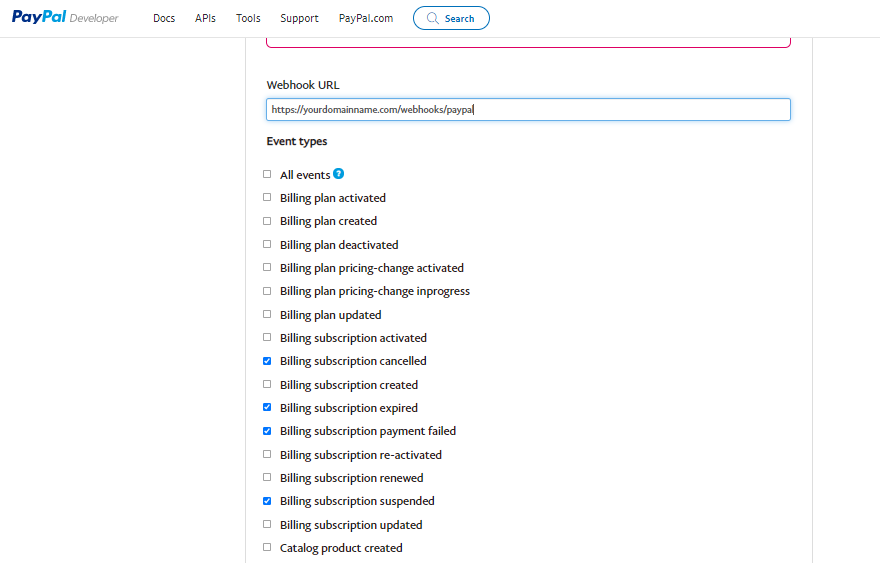The image size is (880, 563).
Task: Click the All events help icon
Action: tap(339, 174)
